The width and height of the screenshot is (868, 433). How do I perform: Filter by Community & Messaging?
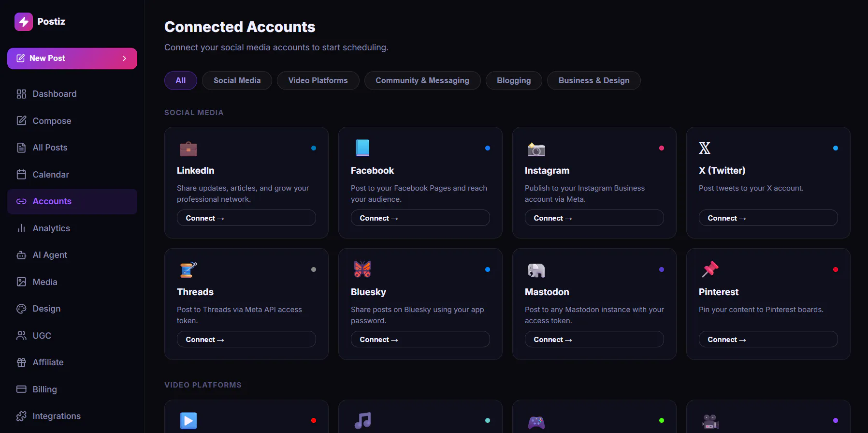[422, 81]
